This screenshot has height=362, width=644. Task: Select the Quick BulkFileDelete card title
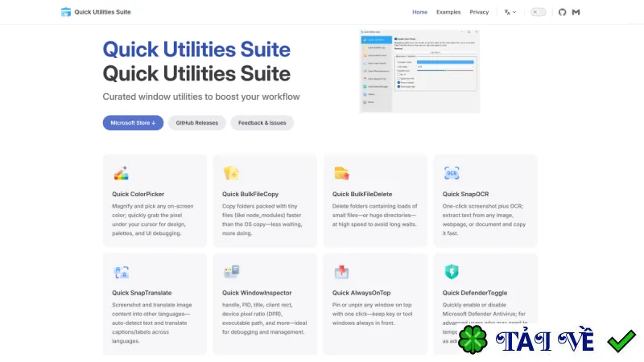(x=362, y=194)
